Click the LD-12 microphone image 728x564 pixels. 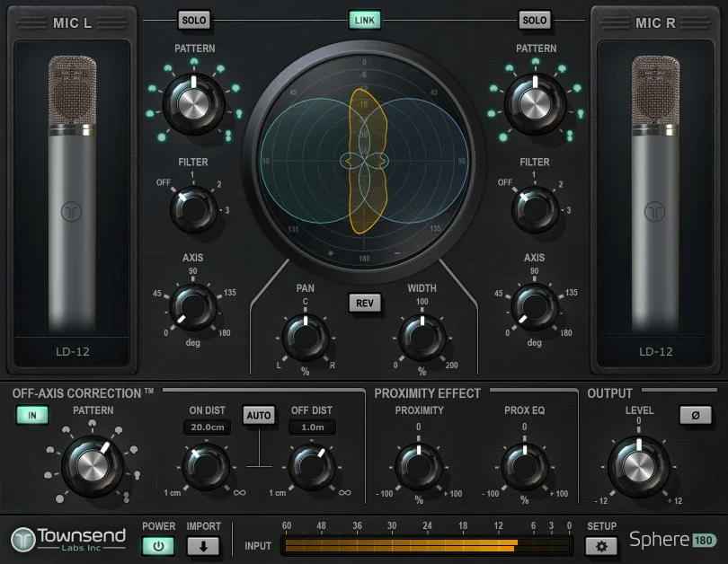72,198
